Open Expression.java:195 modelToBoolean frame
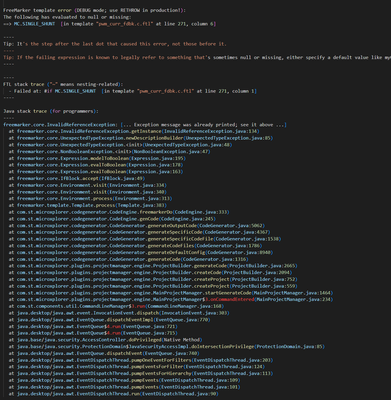The width and height of the screenshot is (391, 400). pos(97,158)
